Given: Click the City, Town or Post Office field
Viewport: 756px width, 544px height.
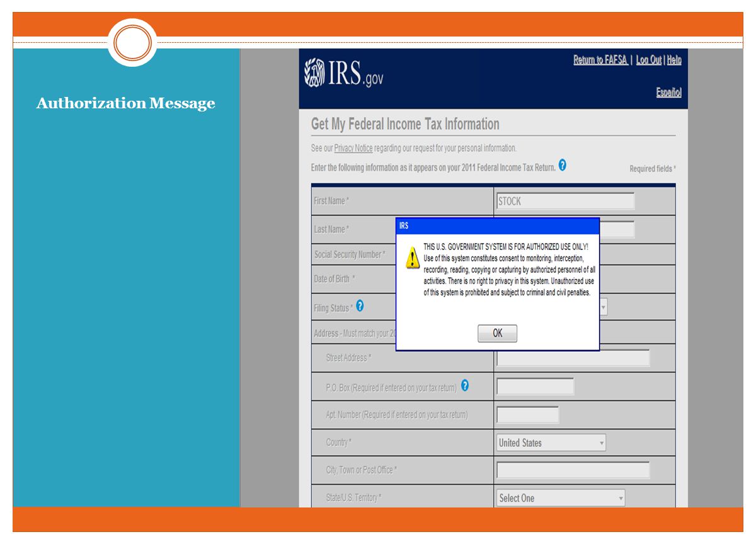Looking at the screenshot, I should click(573, 470).
